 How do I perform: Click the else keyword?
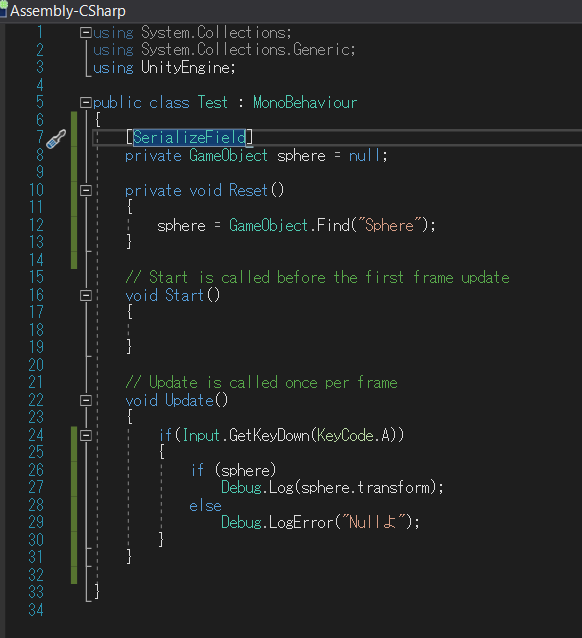[x=206, y=505]
